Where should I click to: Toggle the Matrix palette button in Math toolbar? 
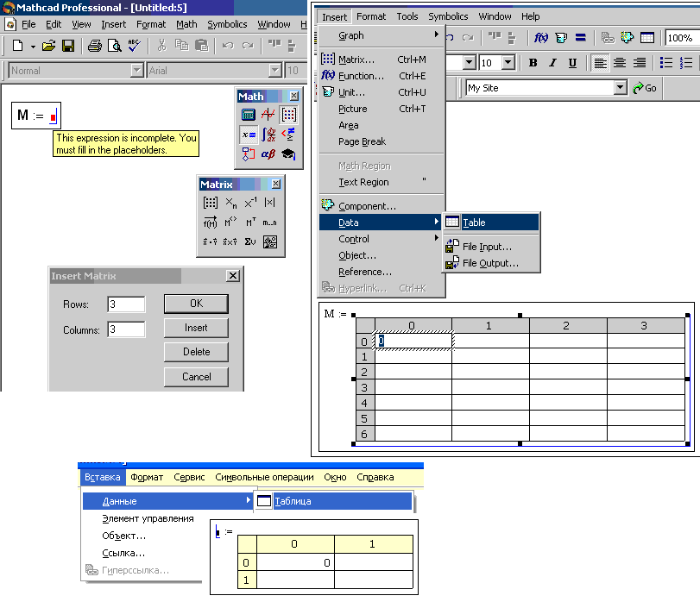288,115
